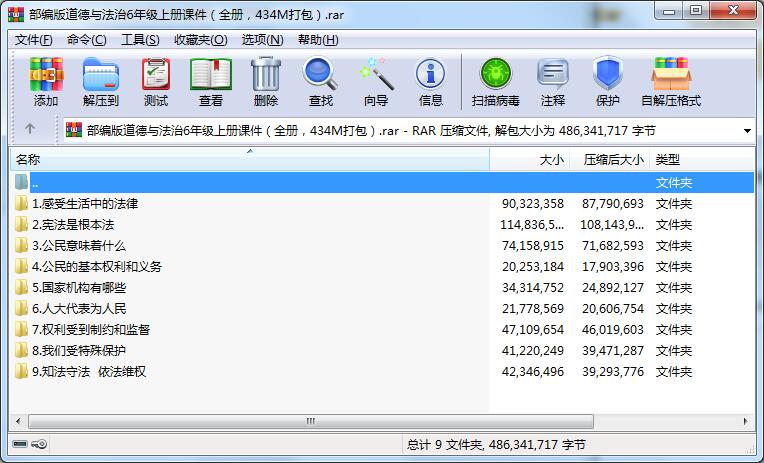This screenshot has width=764, height=463.
Task: Open the 收藏夹(O) menu
Action: click(201, 40)
